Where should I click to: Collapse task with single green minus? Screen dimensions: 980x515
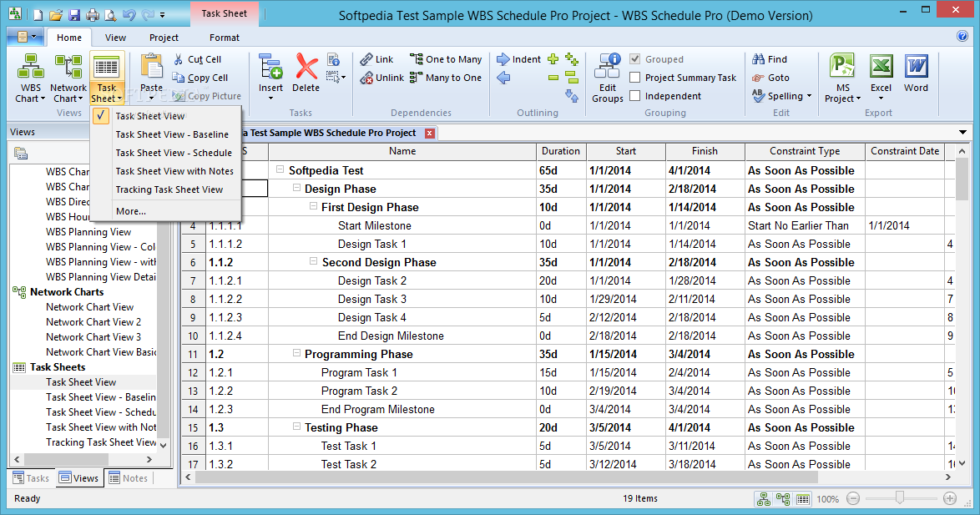[x=553, y=78]
